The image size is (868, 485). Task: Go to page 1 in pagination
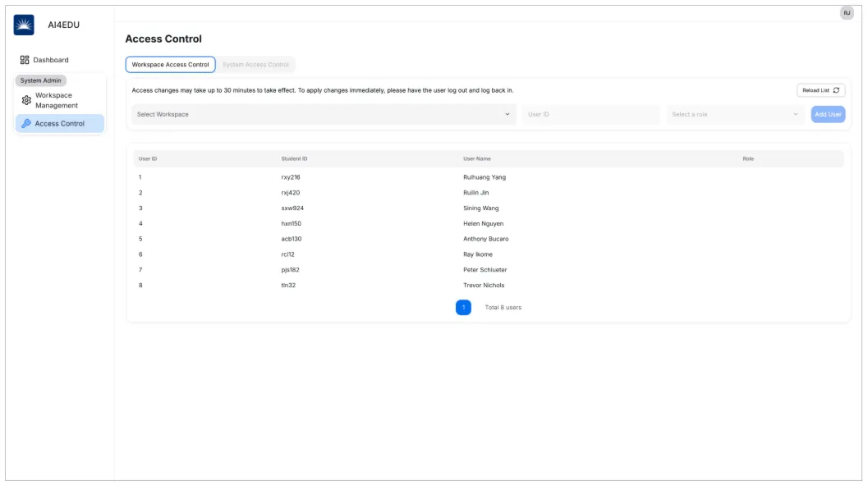point(463,308)
